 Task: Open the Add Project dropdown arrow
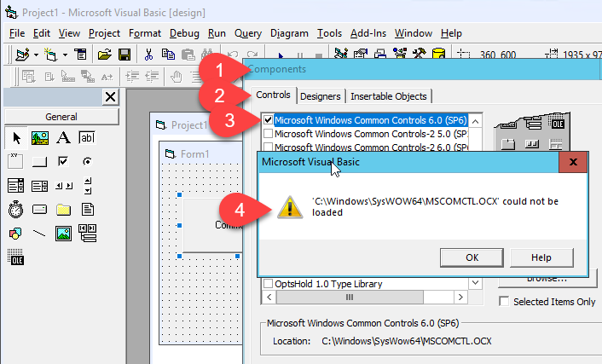[x=36, y=55]
